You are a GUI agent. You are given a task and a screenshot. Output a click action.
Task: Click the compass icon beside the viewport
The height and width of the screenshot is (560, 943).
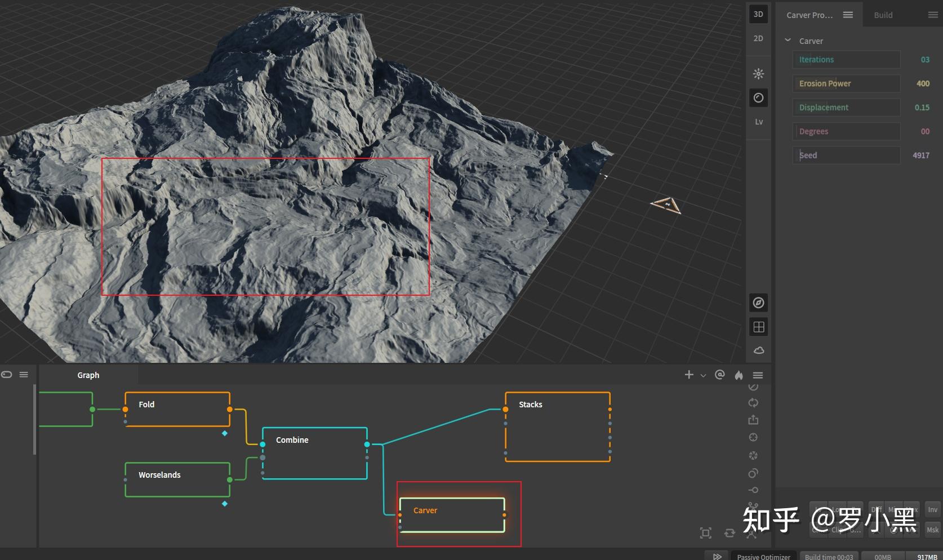point(758,303)
